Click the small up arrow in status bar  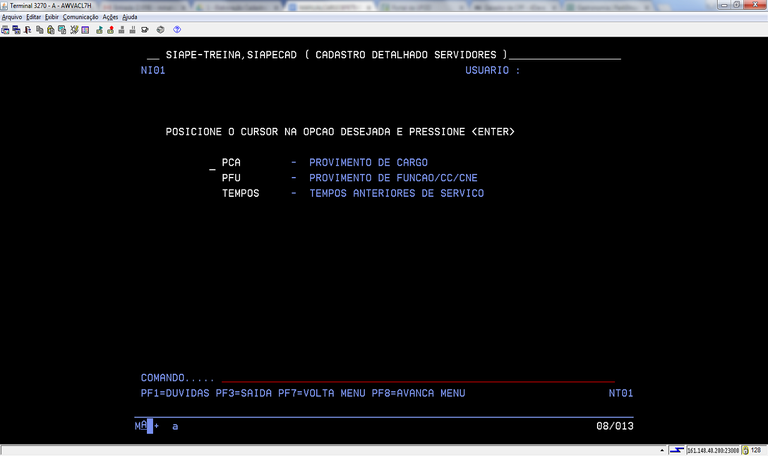point(662,450)
